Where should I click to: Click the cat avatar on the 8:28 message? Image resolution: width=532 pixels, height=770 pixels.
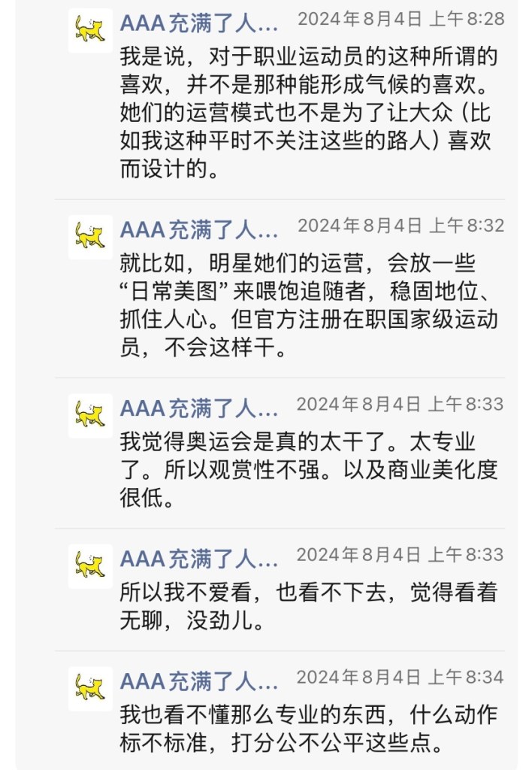pyautogui.click(x=90, y=31)
